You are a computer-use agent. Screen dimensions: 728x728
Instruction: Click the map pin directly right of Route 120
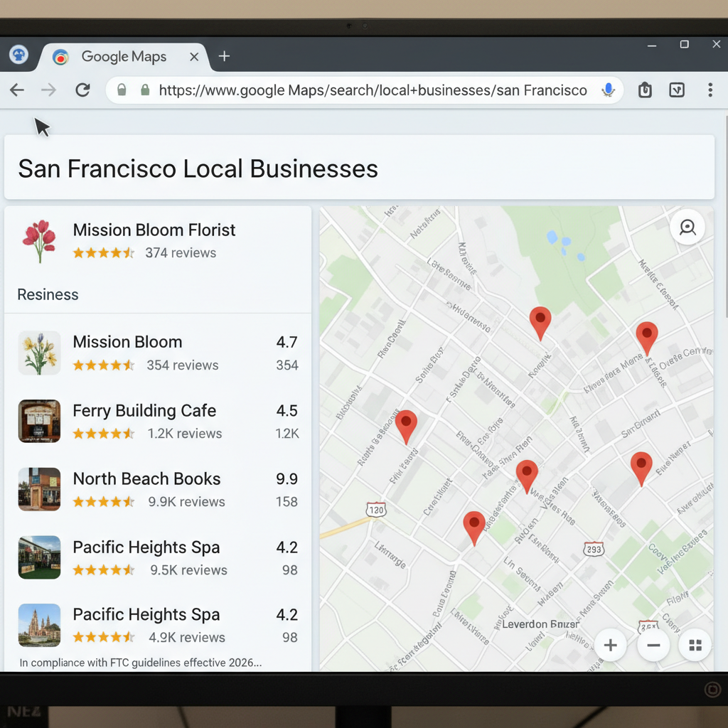coord(474,528)
